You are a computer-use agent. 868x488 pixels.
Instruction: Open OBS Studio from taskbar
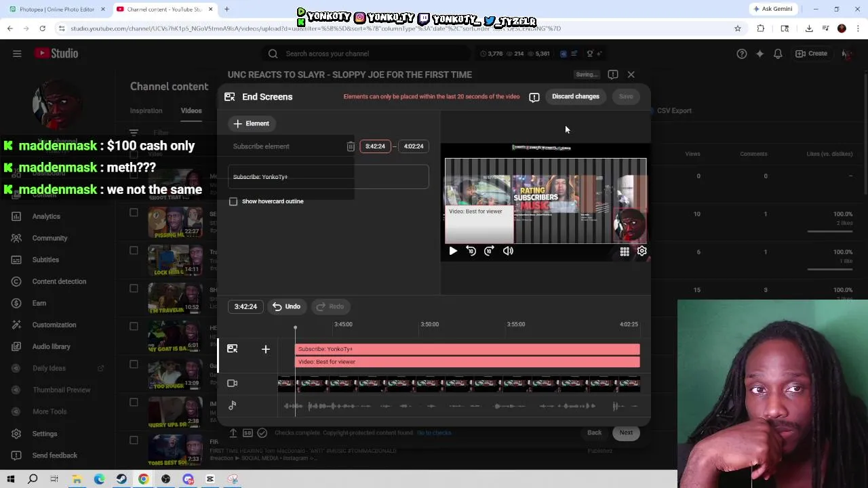point(166,479)
